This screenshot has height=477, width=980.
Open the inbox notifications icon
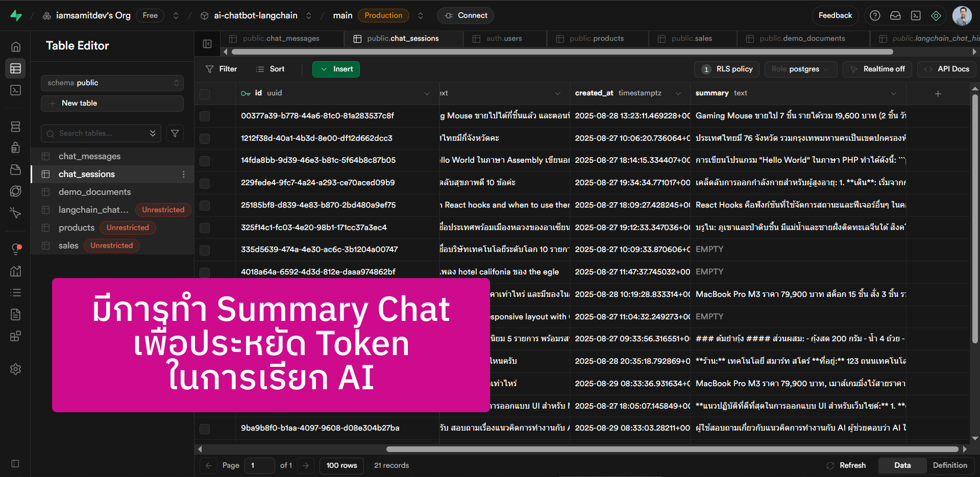pos(895,16)
